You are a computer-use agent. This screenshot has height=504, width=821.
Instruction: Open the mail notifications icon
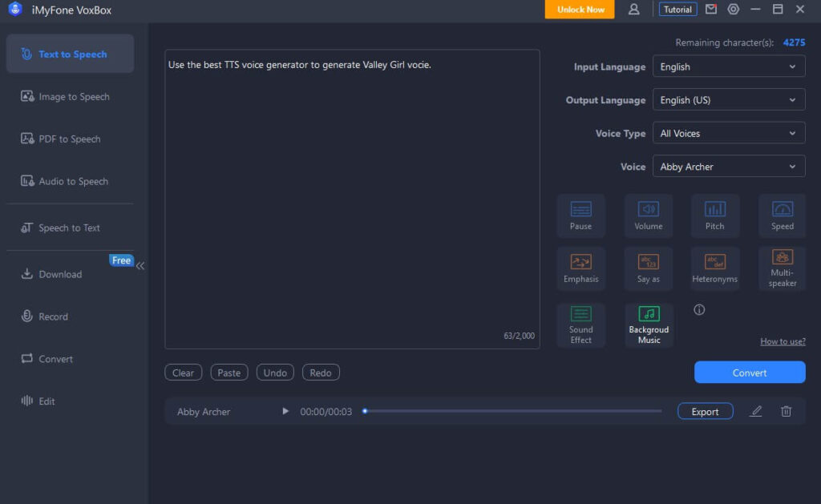(711, 9)
